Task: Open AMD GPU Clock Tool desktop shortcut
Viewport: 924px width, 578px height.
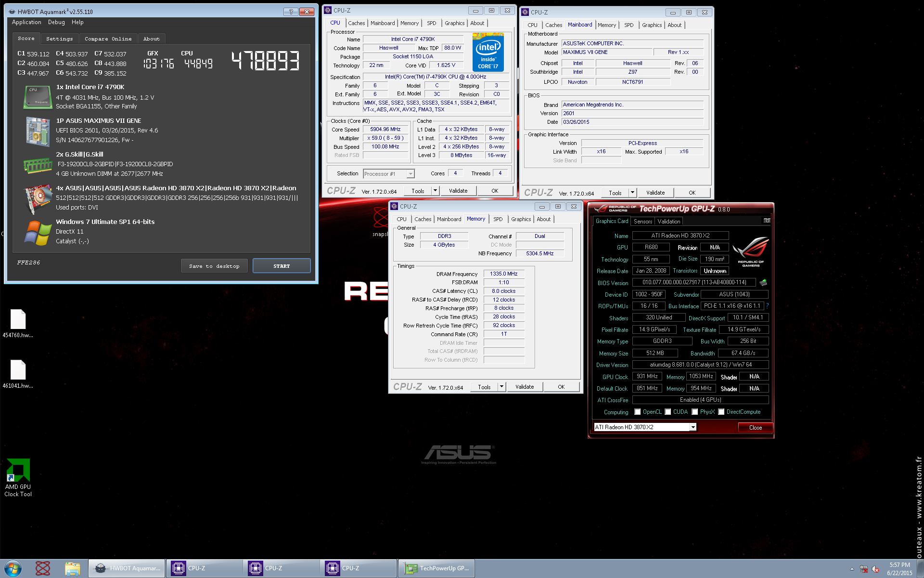Action: tap(18, 478)
